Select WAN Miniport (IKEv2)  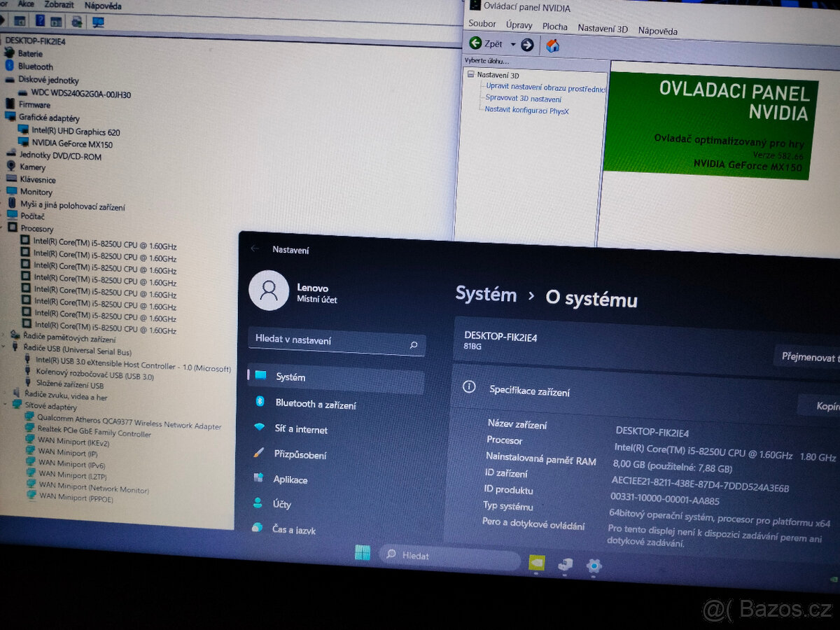pos(73,442)
